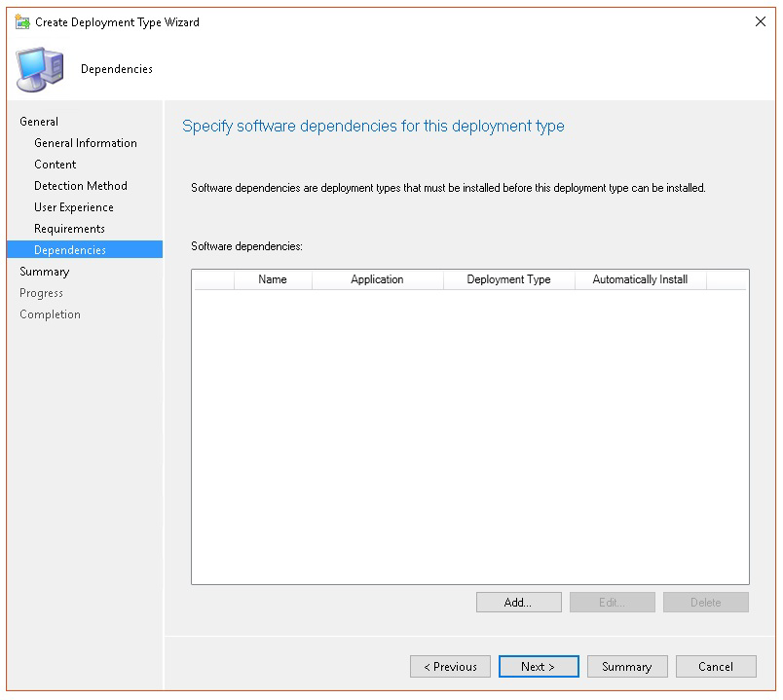
Task: Cancel the wizard
Action: 716,667
